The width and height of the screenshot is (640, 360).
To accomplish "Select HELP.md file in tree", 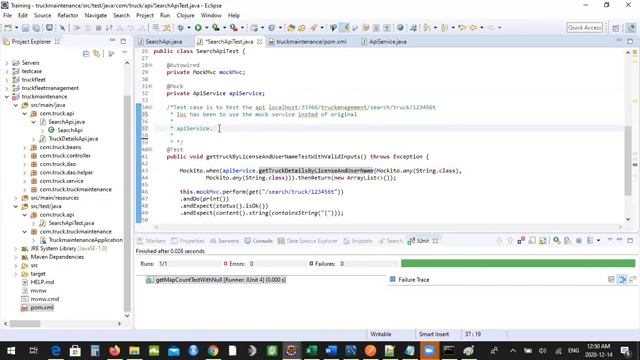I will coord(42,282).
